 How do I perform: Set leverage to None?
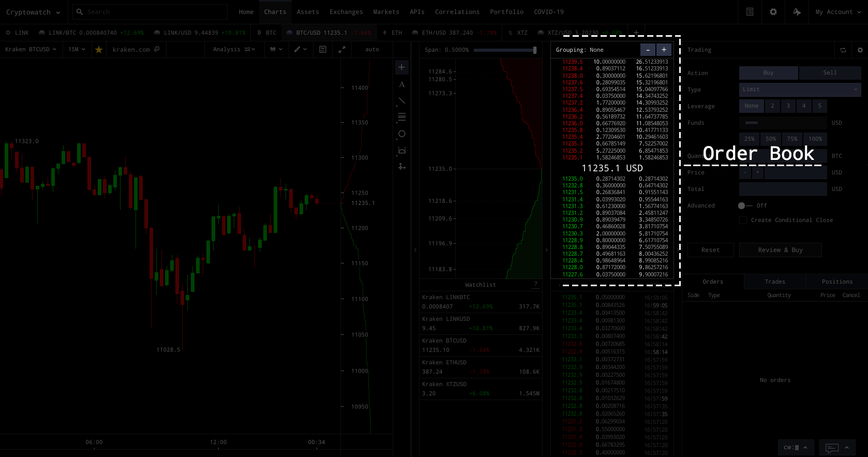point(752,106)
